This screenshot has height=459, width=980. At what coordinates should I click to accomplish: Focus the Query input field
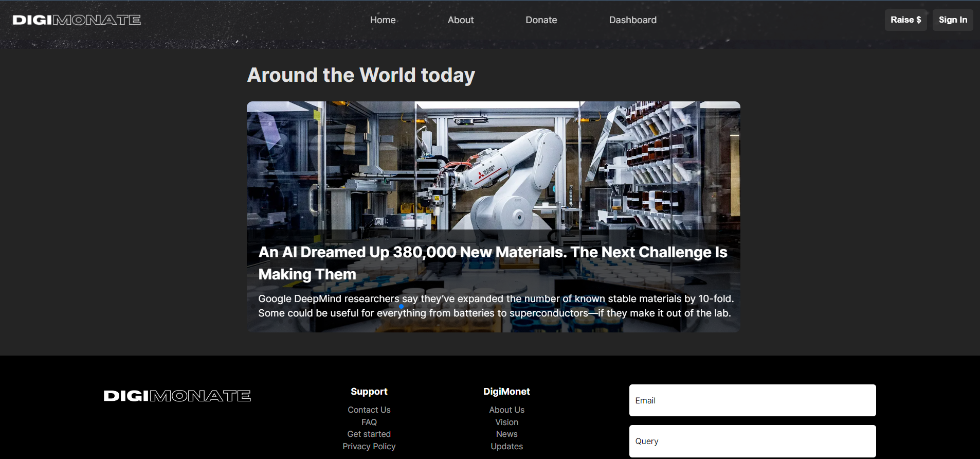(x=753, y=441)
